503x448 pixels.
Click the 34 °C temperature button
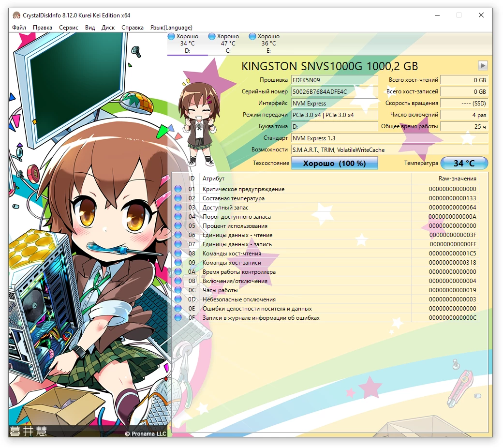point(464,163)
